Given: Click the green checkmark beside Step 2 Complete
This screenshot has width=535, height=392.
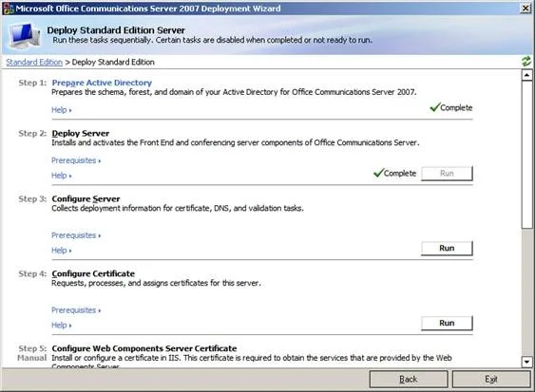Looking at the screenshot, I should (378, 173).
